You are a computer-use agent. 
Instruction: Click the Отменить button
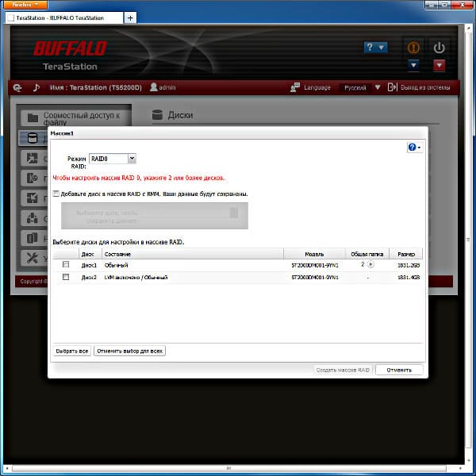click(x=399, y=370)
